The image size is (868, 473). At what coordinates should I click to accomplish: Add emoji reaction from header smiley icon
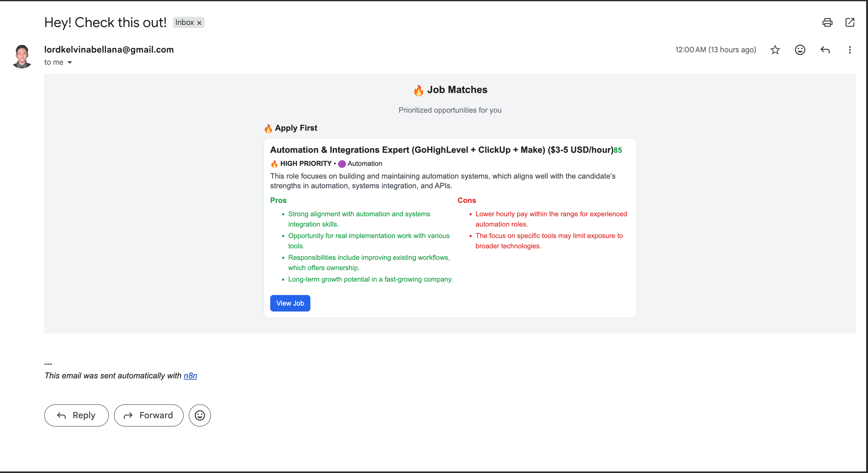800,50
